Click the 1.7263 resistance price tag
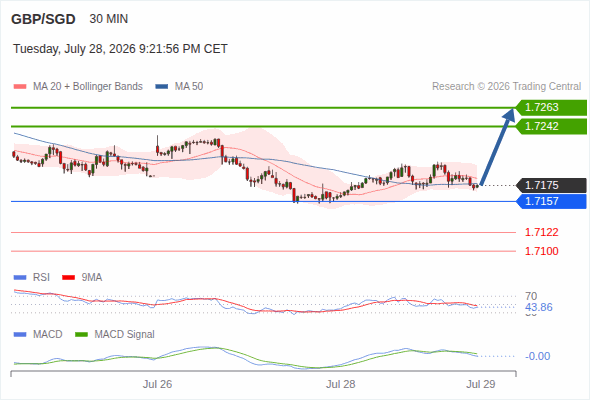The width and height of the screenshot is (590, 400). [551, 108]
